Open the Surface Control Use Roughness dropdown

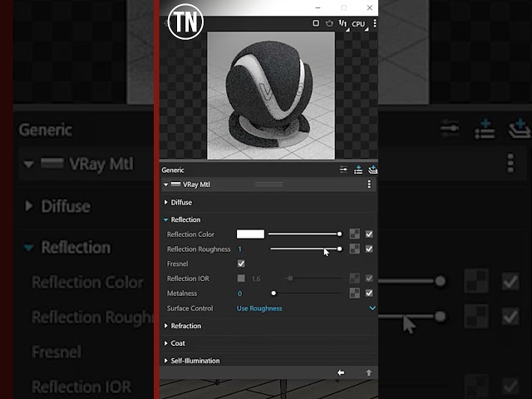tap(306, 308)
